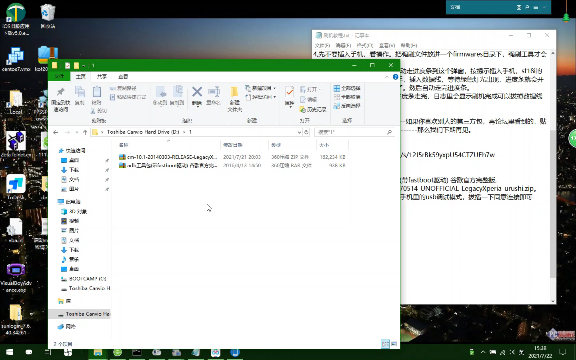Viewport: 576px width, 360px height.
Task: Click the Back arrow in Explorer navigation
Action: [x=55, y=132]
